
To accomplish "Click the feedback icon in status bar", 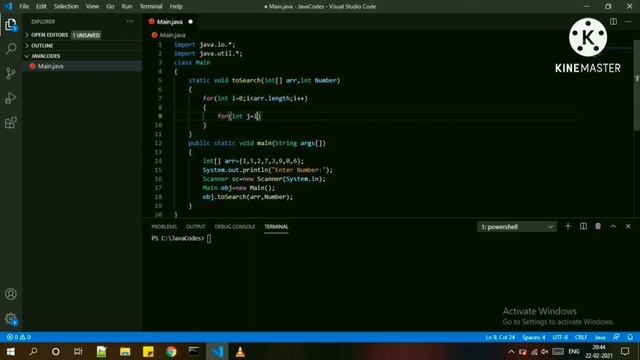I will point(616,337).
